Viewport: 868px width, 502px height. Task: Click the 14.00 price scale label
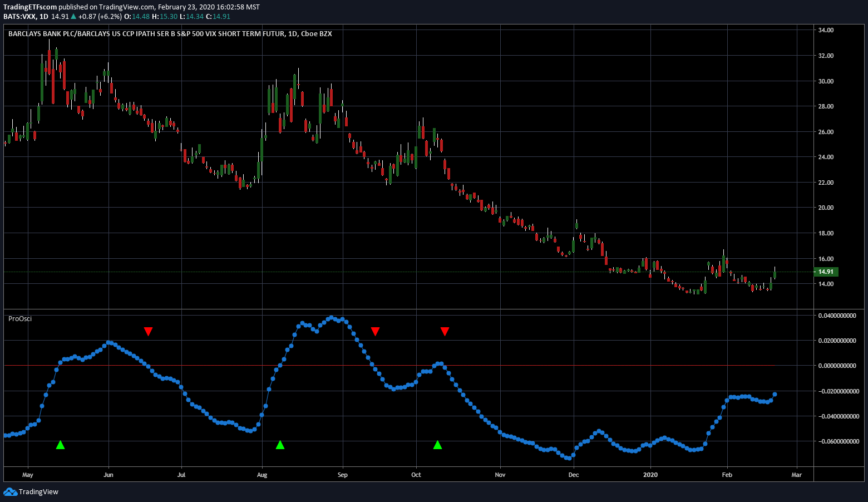826,284
